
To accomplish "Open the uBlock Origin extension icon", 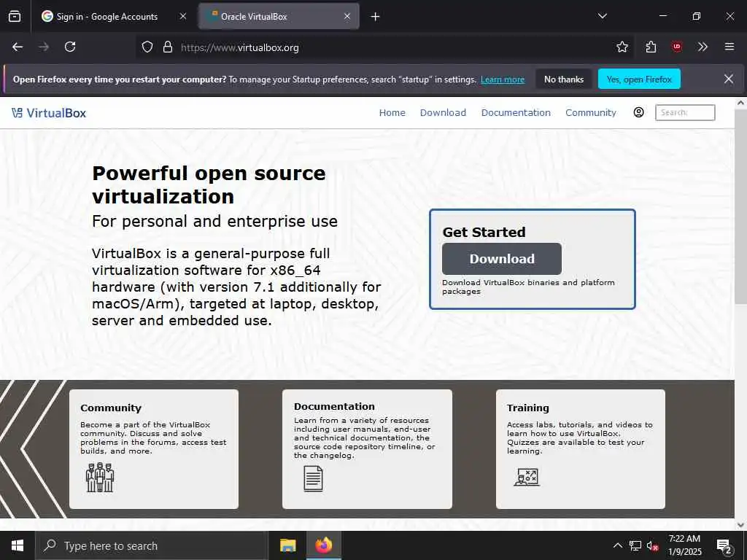I will 676,47.
